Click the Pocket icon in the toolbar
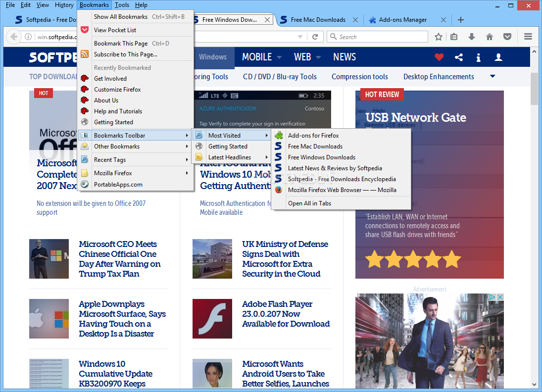This screenshot has width=542, height=392. click(x=507, y=37)
